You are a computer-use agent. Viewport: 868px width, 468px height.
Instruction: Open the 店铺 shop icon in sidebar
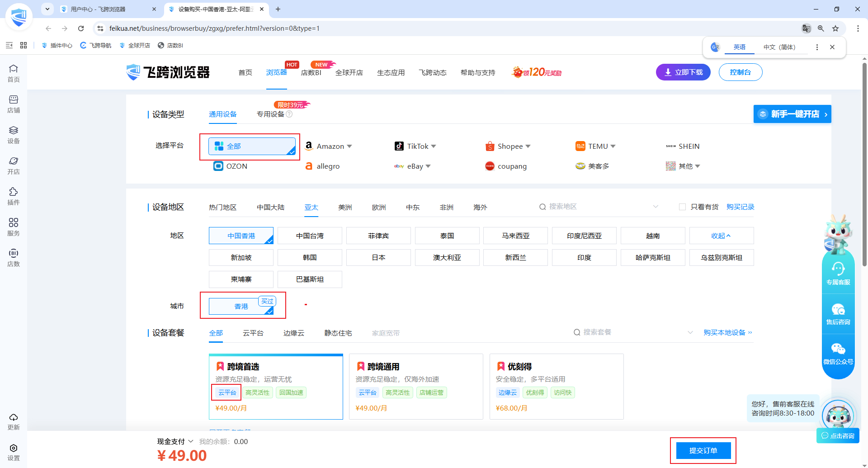14,104
